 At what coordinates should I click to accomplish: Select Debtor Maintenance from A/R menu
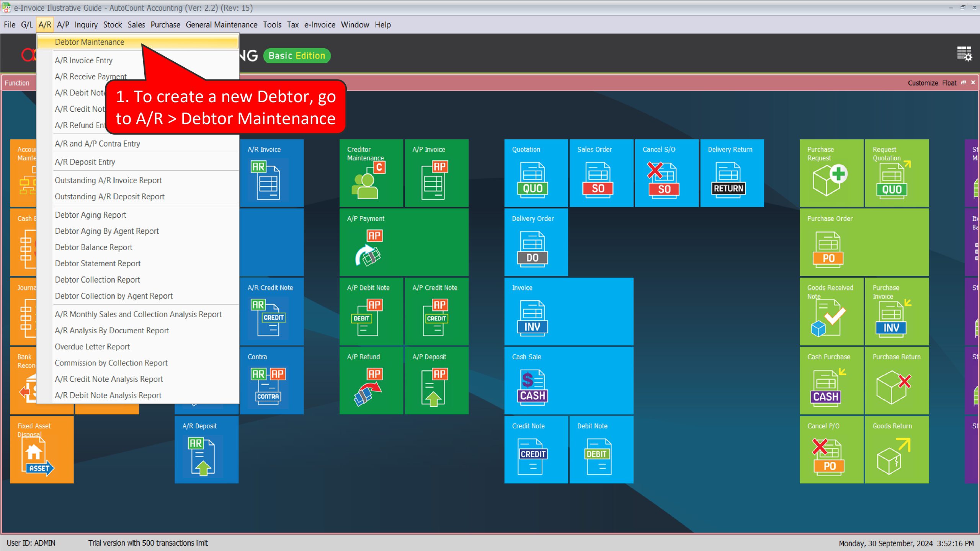138,42
